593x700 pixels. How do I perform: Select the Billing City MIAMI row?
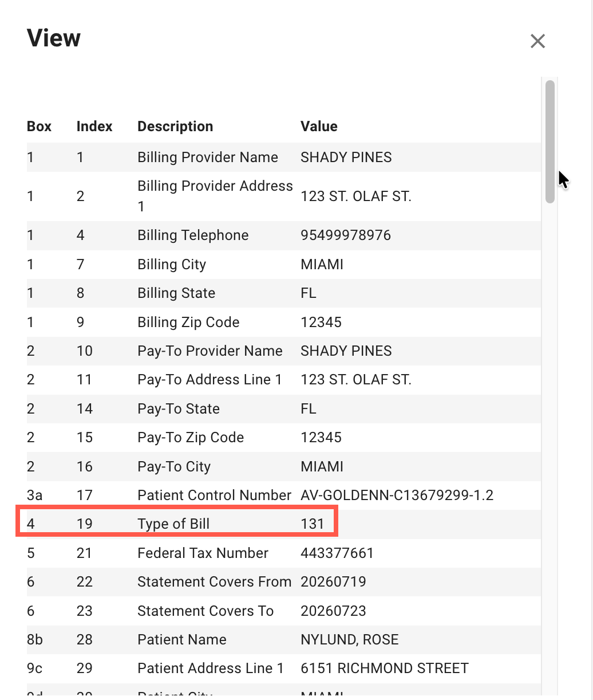click(x=284, y=265)
